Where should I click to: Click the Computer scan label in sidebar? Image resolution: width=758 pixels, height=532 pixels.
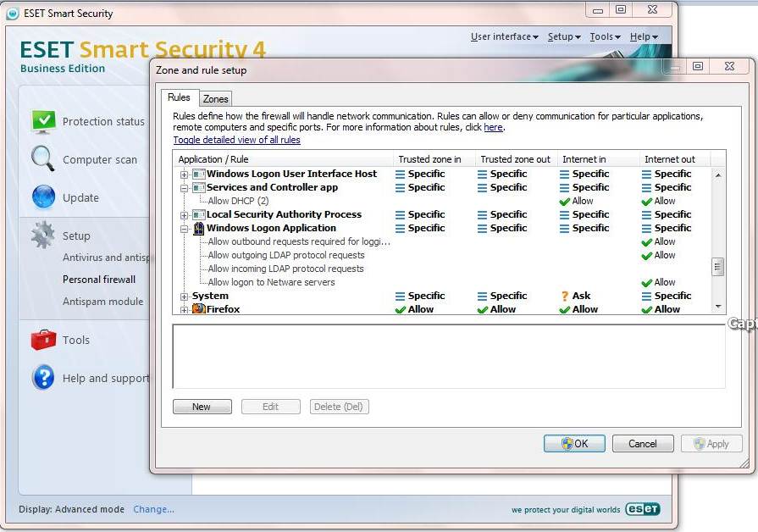(100, 159)
